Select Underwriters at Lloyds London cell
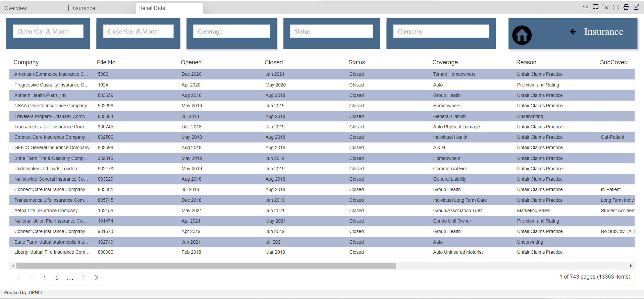 point(46,169)
